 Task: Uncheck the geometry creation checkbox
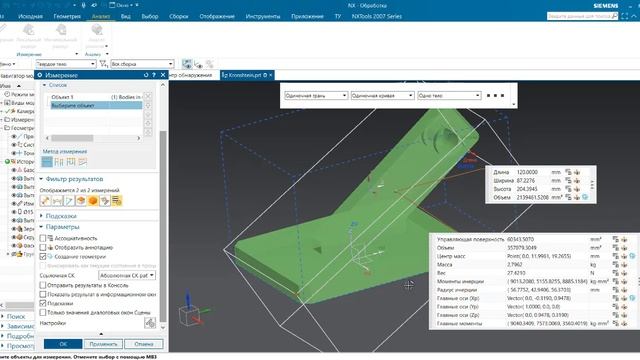(43, 257)
